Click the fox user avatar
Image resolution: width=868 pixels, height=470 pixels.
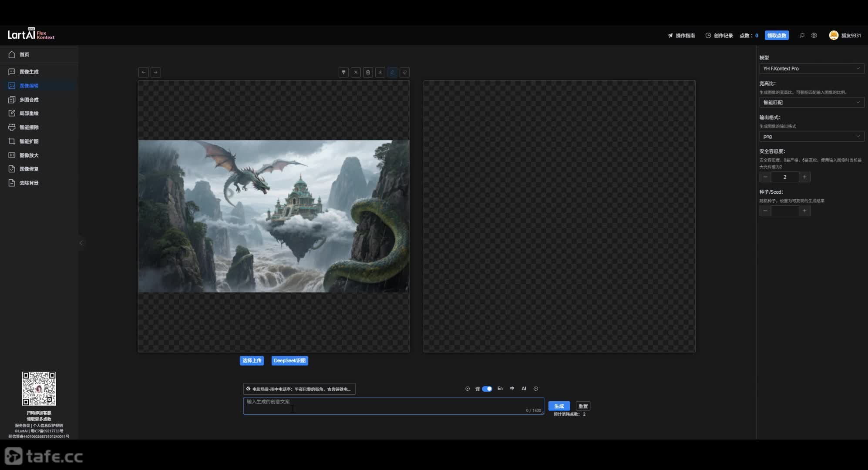click(x=834, y=36)
